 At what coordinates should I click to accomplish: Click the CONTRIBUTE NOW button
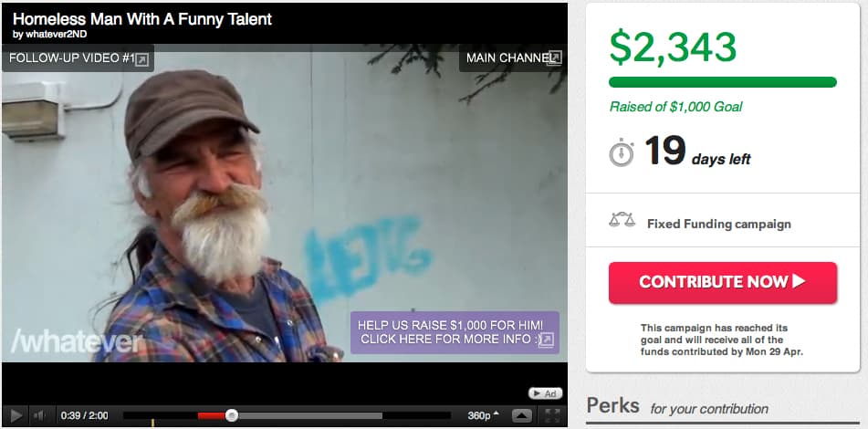[722, 282]
